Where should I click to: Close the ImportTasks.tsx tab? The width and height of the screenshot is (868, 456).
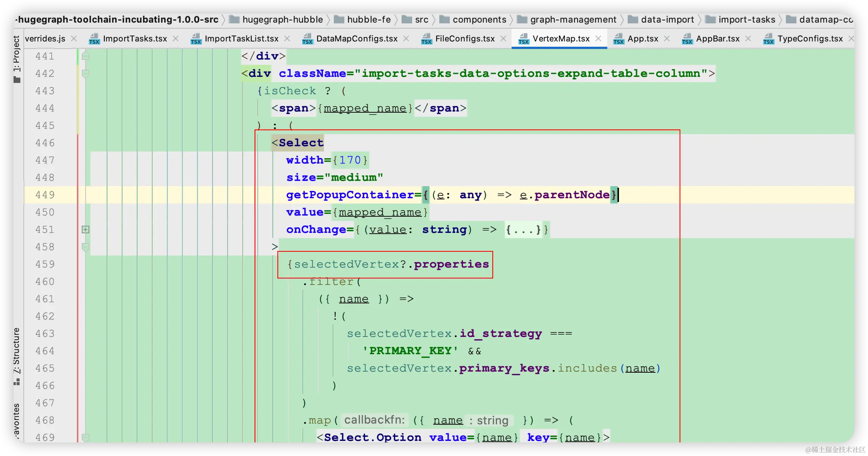tap(176, 38)
